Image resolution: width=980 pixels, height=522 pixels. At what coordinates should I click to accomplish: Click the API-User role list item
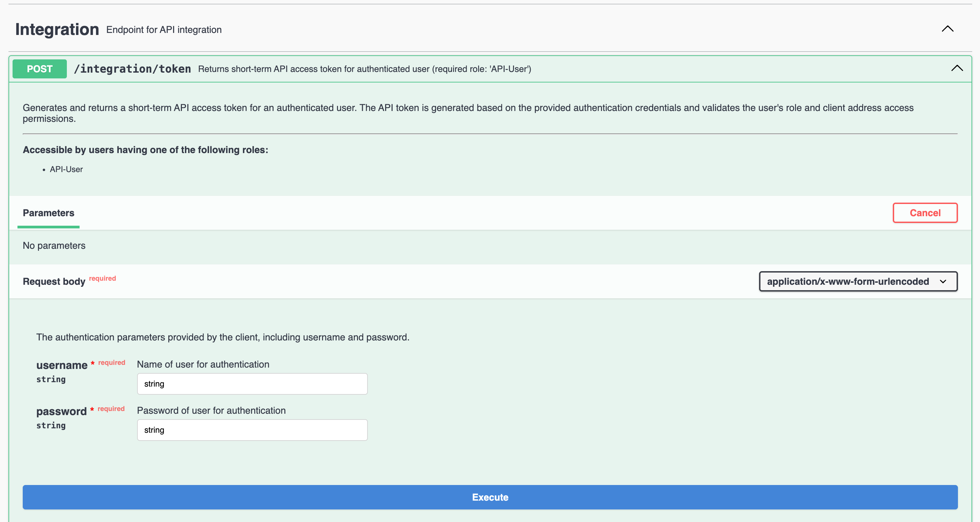click(66, 169)
